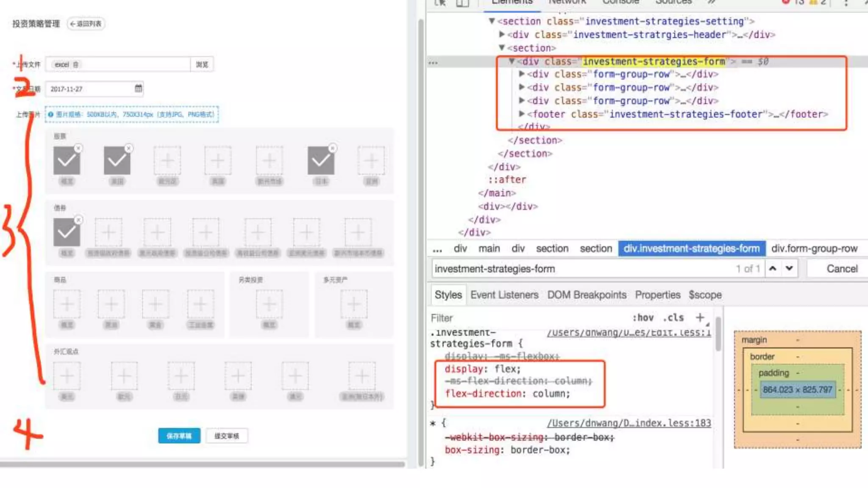Image resolution: width=868 pixels, height=488 pixels.
Task: Click next search result down arrow
Action: click(x=789, y=269)
